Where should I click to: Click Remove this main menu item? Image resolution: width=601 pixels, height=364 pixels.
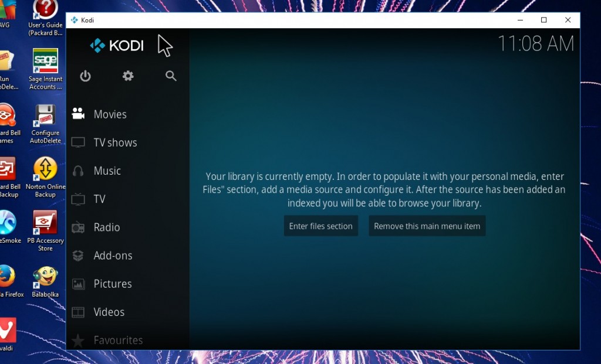(x=427, y=226)
